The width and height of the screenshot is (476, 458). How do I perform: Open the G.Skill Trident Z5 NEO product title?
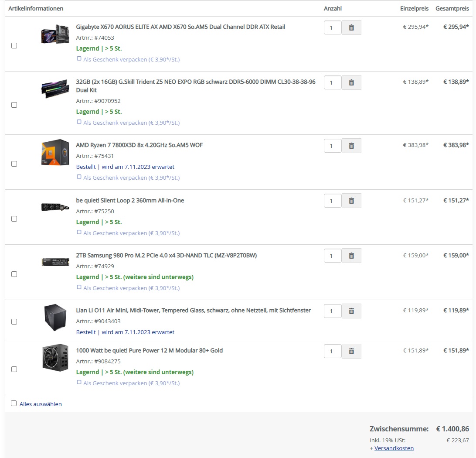(x=195, y=86)
